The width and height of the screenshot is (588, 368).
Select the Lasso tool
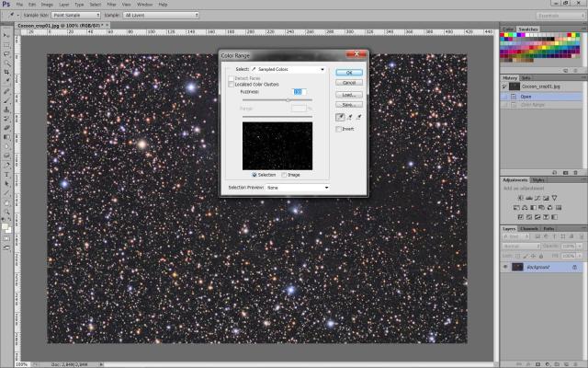(6, 53)
